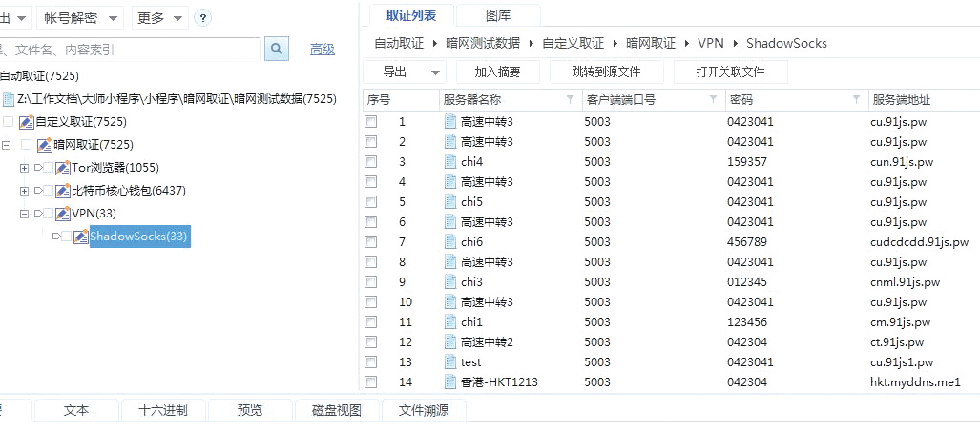Open the help question mark icon

point(202,18)
